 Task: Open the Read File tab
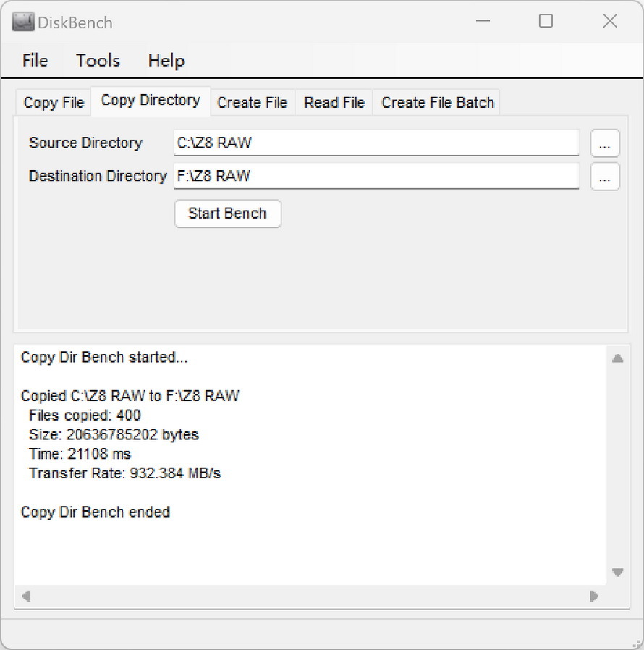(334, 102)
